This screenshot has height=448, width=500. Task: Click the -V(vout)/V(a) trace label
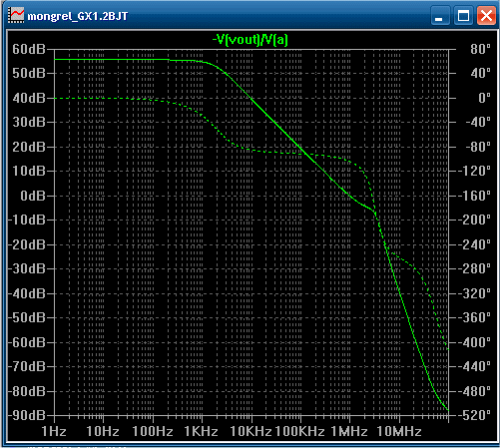coord(250,40)
